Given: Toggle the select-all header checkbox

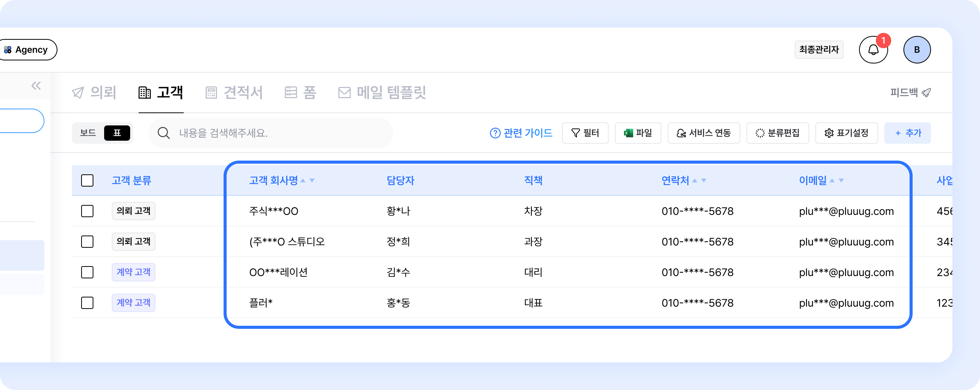Looking at the screenshot, I should point(87,180).
